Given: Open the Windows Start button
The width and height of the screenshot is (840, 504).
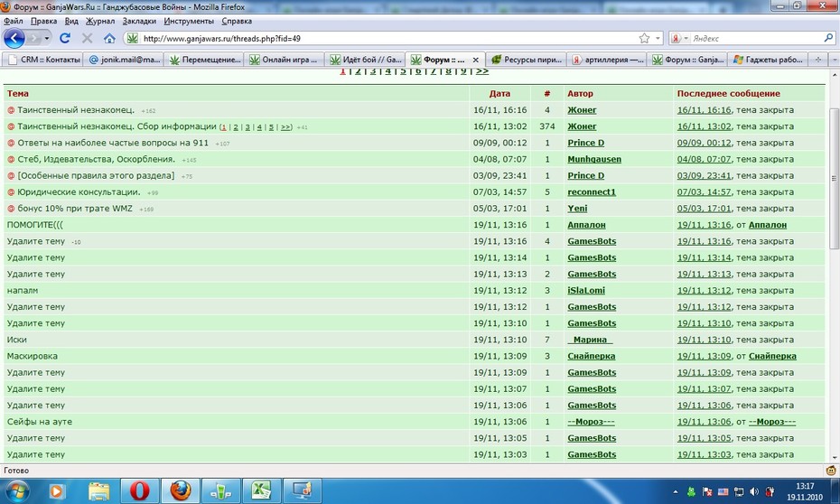Looking at the screenshot, I should [16, 490].
